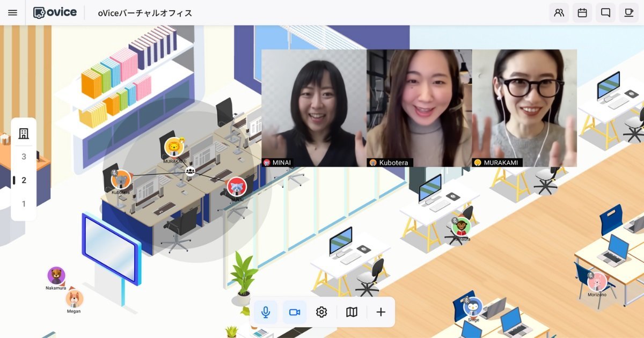Click the oVice logo
Screen dimensions: 644x338
pos(55,12)
